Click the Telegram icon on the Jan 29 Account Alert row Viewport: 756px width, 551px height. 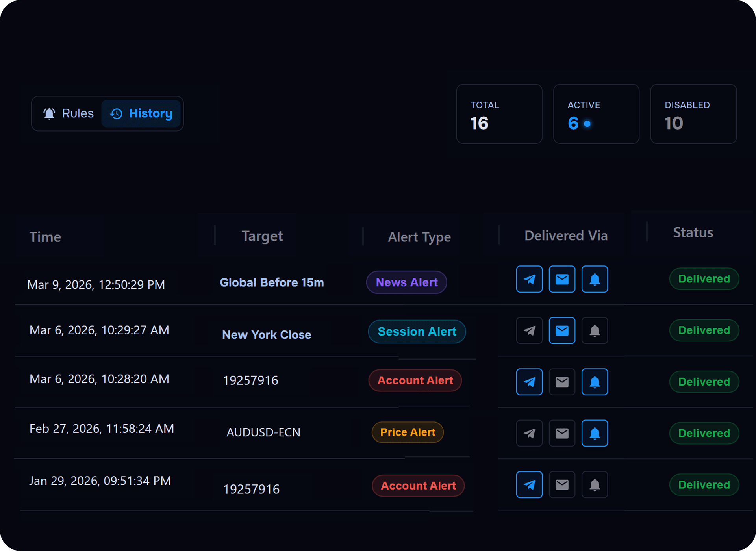(x=529, y=485)
